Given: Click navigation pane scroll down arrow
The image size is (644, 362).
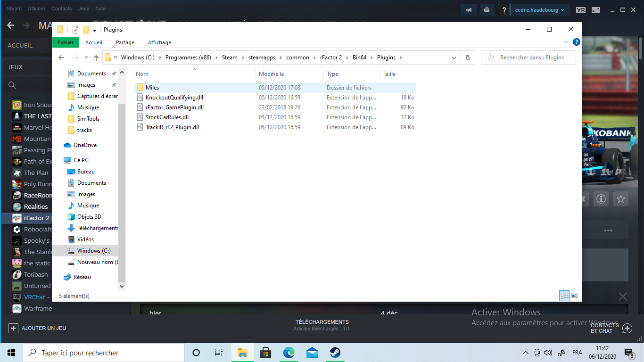Looking at the screenshot, I should coord(122,286).
